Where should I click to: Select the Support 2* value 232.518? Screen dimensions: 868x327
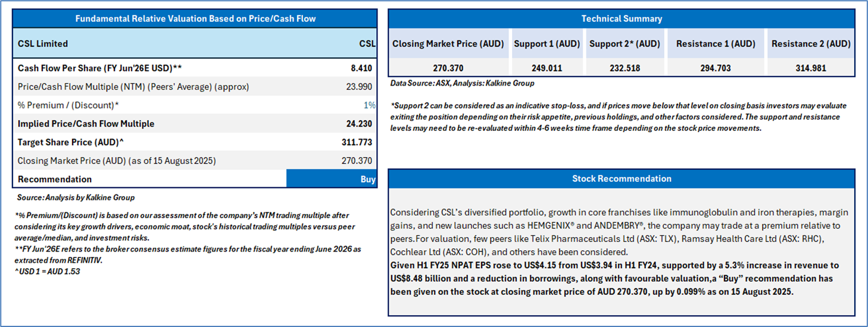[x=625, y=68]
